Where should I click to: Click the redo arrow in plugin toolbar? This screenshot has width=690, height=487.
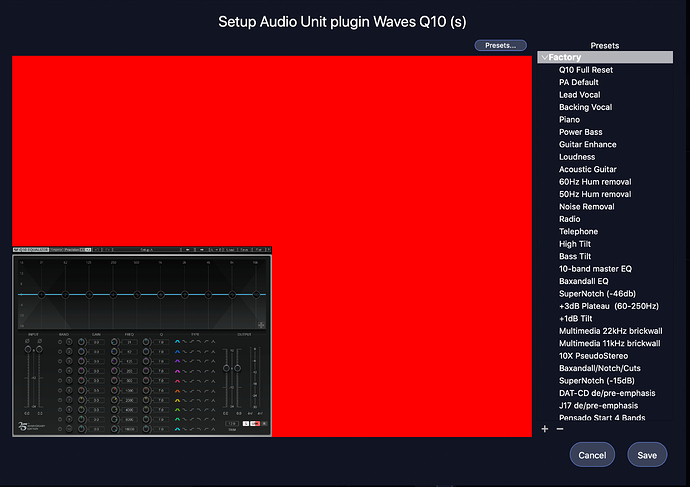click(x=107, y=249)
